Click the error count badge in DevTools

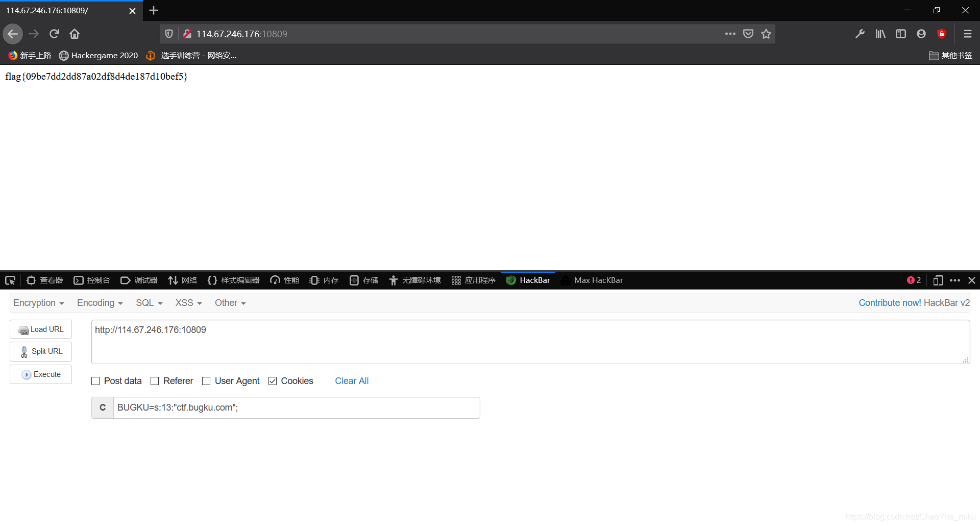[913, 280]
